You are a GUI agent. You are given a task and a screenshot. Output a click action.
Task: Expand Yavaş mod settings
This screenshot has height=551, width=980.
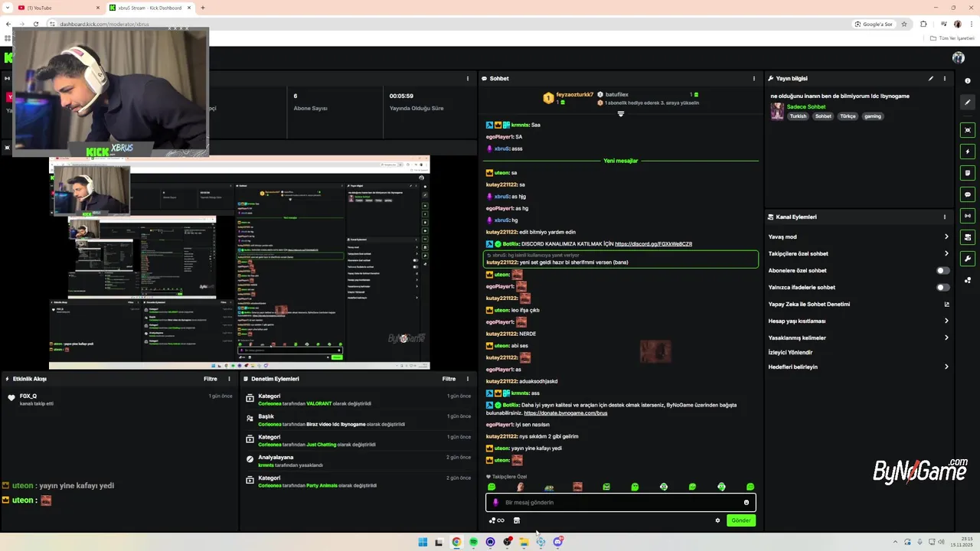(859, 236)
